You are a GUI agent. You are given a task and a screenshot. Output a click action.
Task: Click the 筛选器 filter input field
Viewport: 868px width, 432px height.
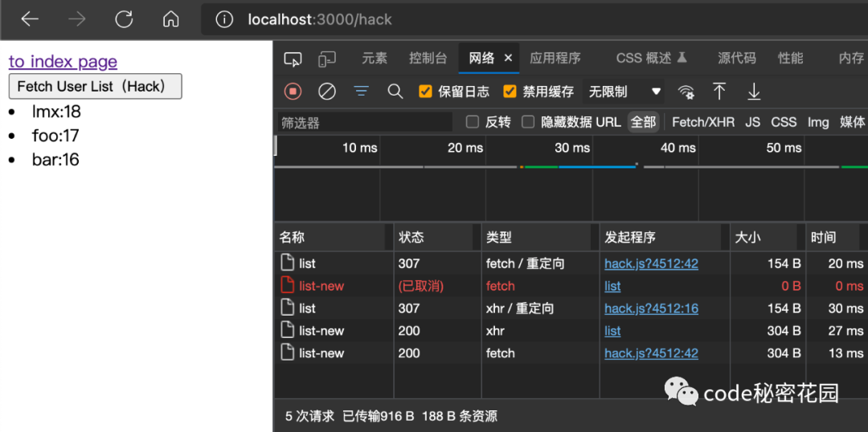[x=365, y=122]
